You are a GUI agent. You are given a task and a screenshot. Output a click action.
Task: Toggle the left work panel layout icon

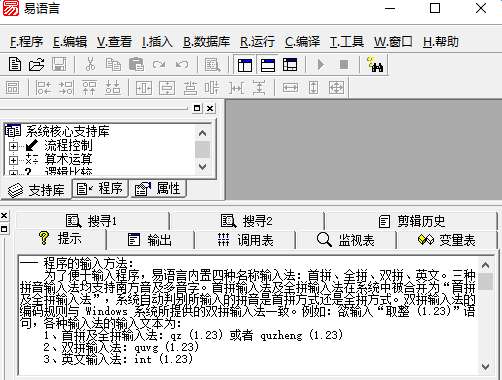[245, 65]
